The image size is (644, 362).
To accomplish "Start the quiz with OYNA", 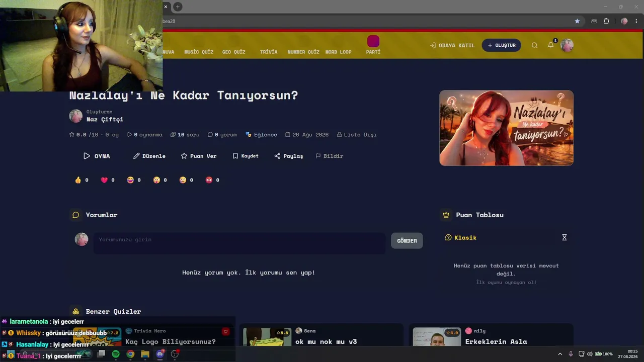I will (x=97, y=156).
